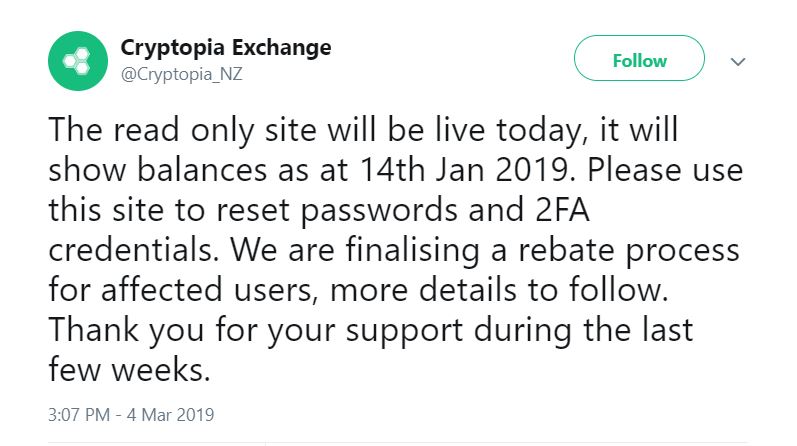797x446 pixels.
Task: Click the Cryptopia green hexagon avatar
Action: click(x=77, y=59)
